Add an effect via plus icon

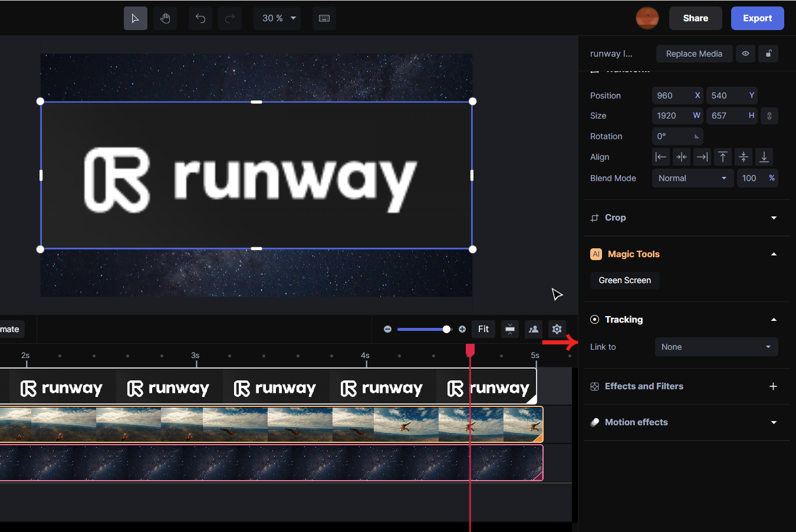pos(774,386)
